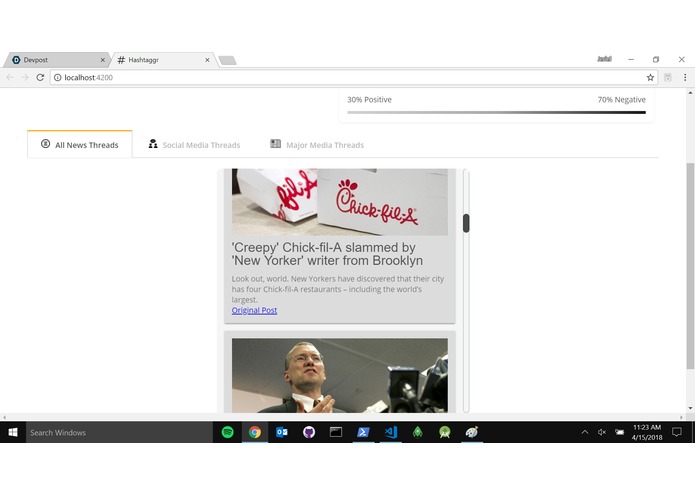Click the muted volume tray icon
This screenshot has width=695, height=494.
pyautogui.click(x=602, y=432)
